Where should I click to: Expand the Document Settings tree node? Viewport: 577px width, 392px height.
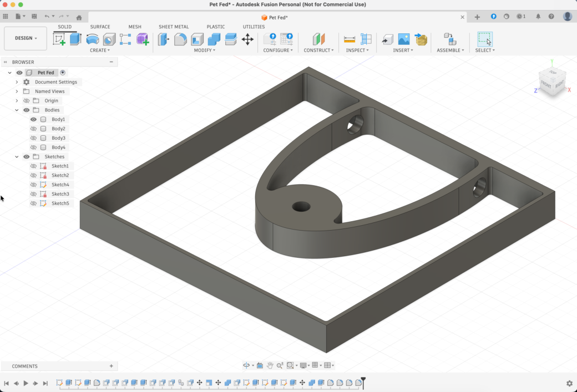[17, 82]
